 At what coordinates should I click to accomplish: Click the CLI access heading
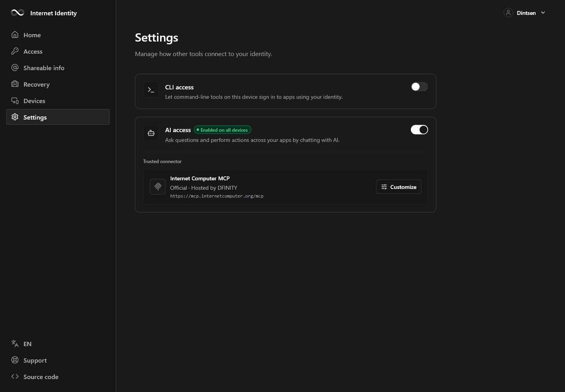click(179, 87)
